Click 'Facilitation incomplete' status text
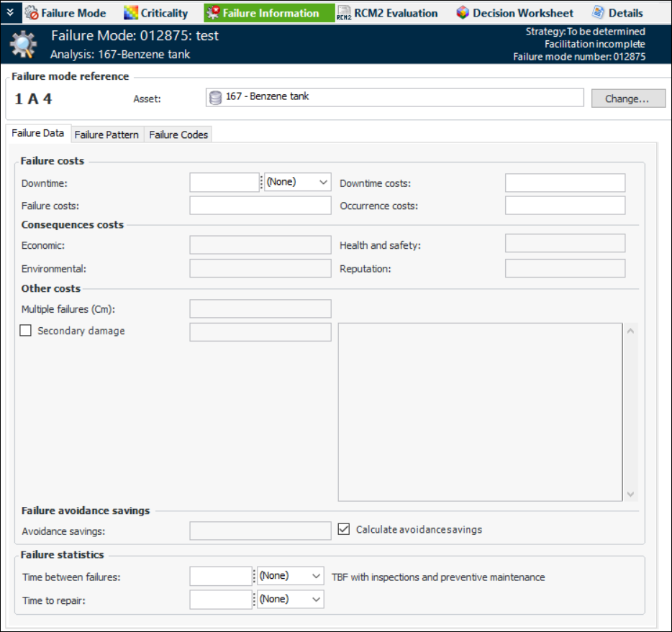 pos(595,44)
